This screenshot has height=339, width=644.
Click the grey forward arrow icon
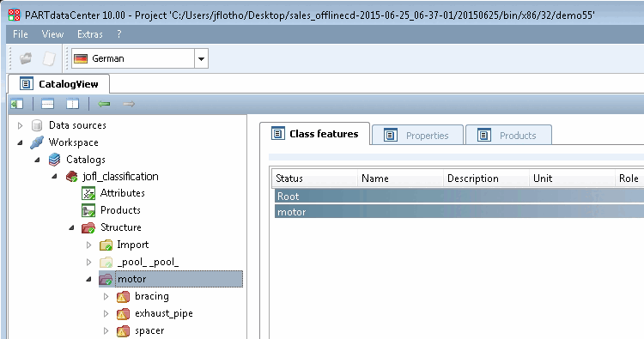click(129, 104)
